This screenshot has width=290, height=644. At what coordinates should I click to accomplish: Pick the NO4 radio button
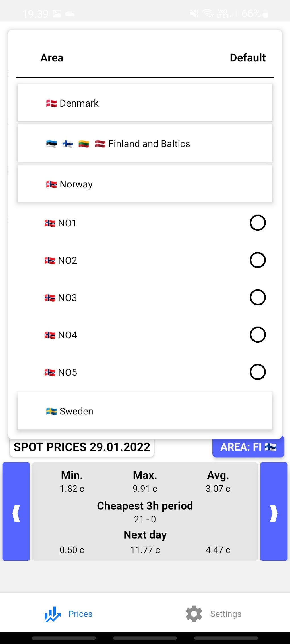click(258, 335)
